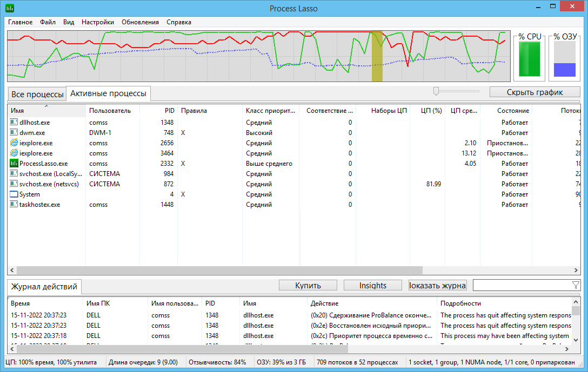
Task: Select the Журнал действий tab
Action: pyautogui.click(x=44, y=287)
